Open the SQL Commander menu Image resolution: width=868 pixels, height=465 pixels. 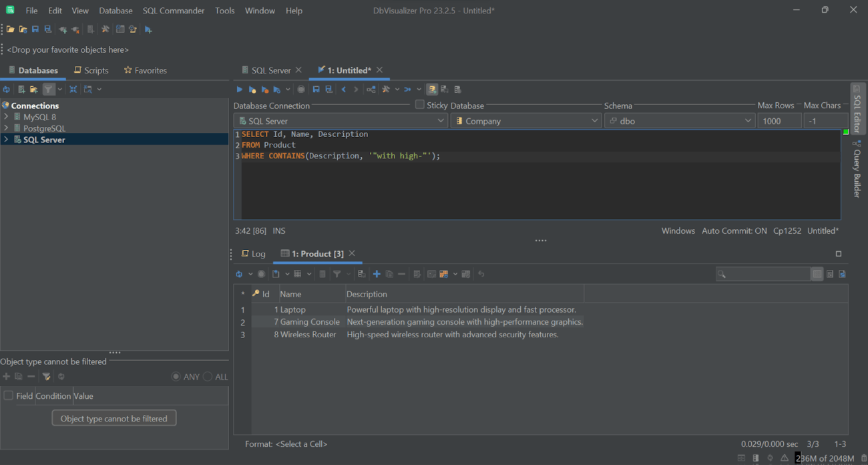tap(174, 10)
